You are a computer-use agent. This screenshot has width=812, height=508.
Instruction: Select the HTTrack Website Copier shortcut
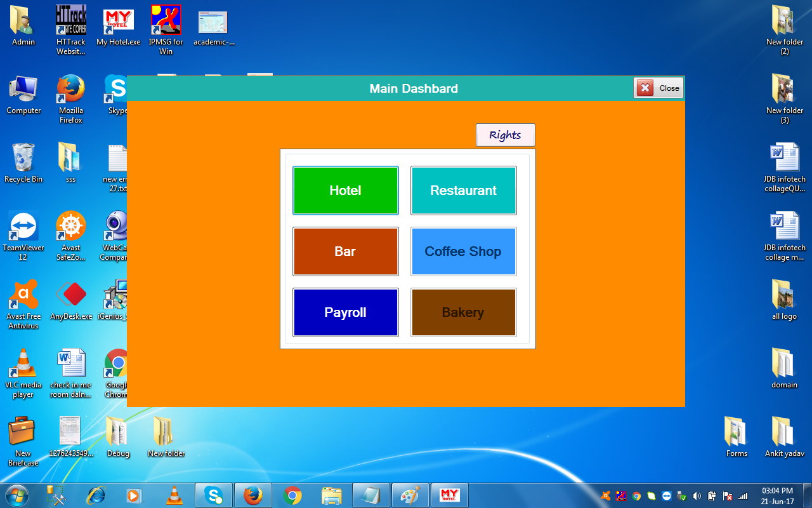pos(71,30)
